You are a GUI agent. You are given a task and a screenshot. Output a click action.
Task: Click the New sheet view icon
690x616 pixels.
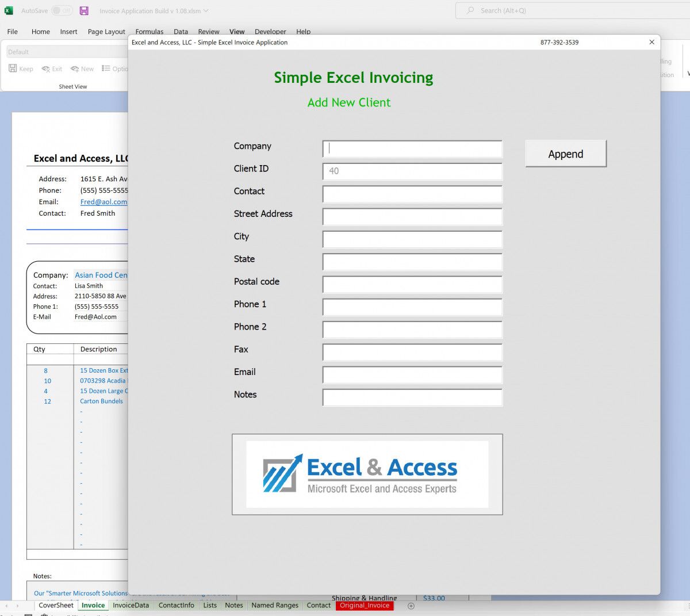pyautogui.click(x=75, y=68)
